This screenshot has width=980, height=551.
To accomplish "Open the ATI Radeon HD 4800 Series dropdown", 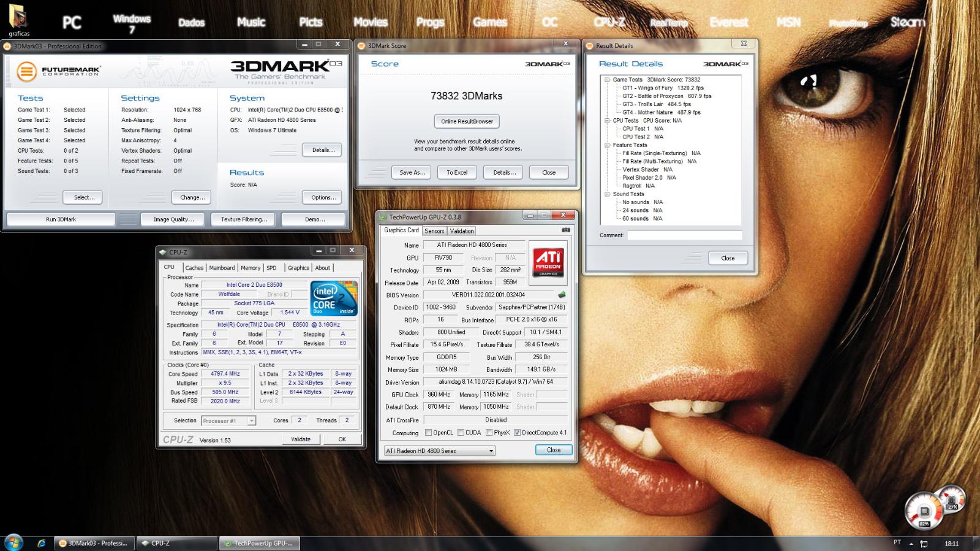I will (x=440, y=450).
